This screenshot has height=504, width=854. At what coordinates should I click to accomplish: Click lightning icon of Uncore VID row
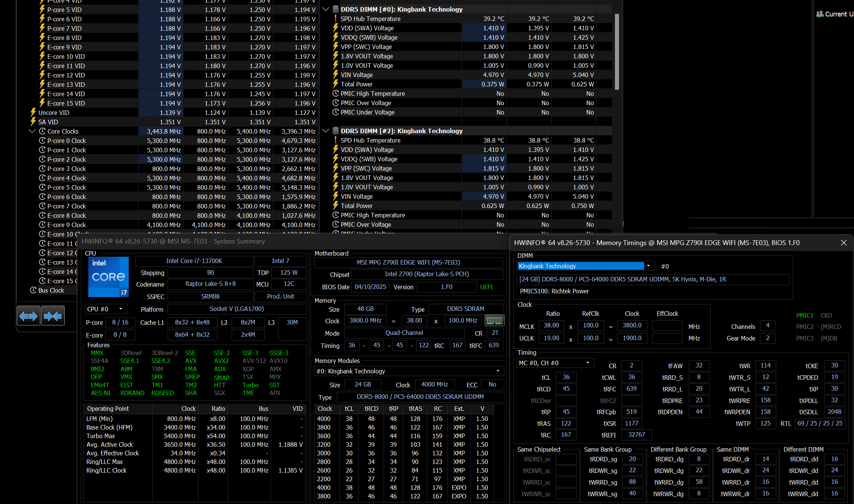(33, 112)
